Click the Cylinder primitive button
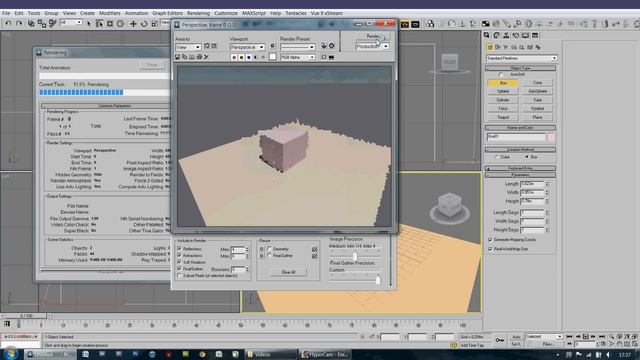The width and height of the screenshot is (640, 360). [503, 100]
